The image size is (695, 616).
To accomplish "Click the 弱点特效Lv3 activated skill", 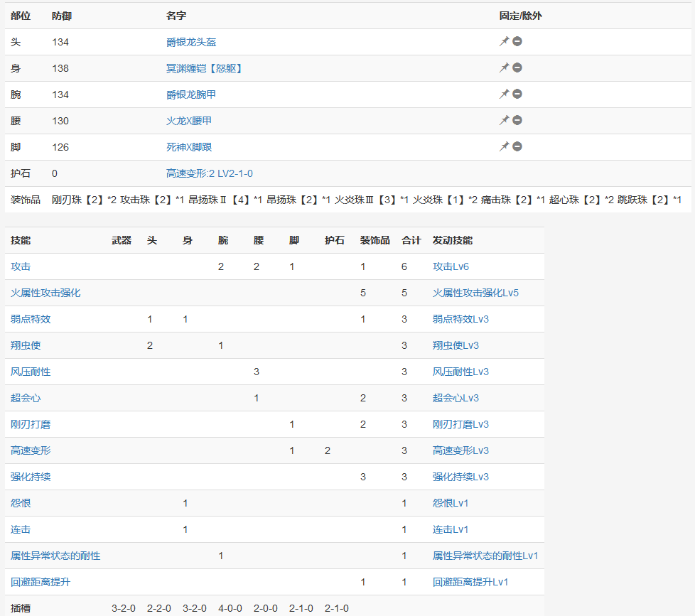I will pyautogui.click(x=460, y=319).
